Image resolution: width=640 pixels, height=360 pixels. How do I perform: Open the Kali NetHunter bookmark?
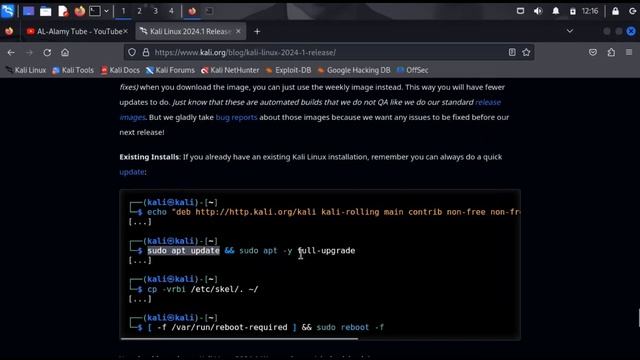coord(230,70)
